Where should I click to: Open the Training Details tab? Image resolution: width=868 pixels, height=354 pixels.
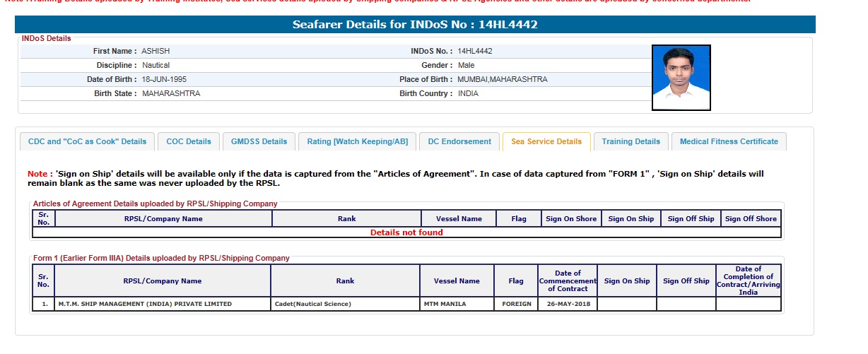[x=631, y=141]
